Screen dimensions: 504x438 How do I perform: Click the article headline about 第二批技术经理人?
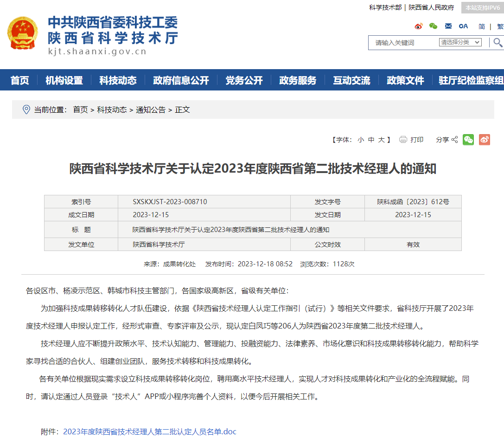point(253,168)
